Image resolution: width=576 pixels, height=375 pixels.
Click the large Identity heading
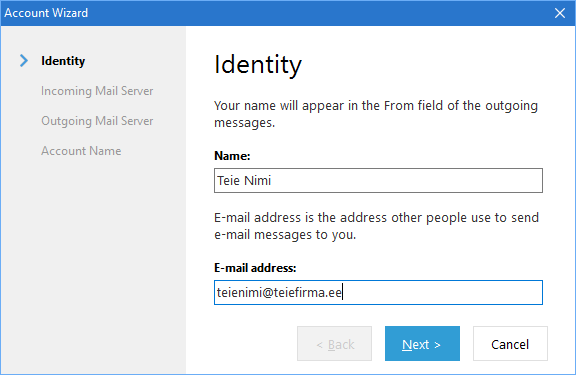[x=258, y=65]
